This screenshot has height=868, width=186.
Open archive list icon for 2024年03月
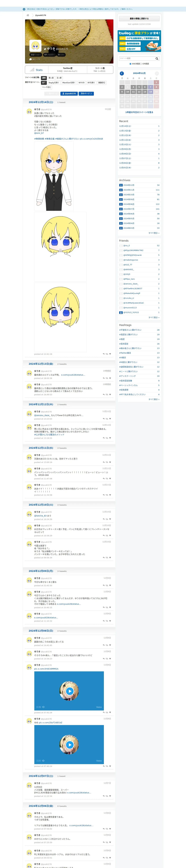click(x=121, y=228)
